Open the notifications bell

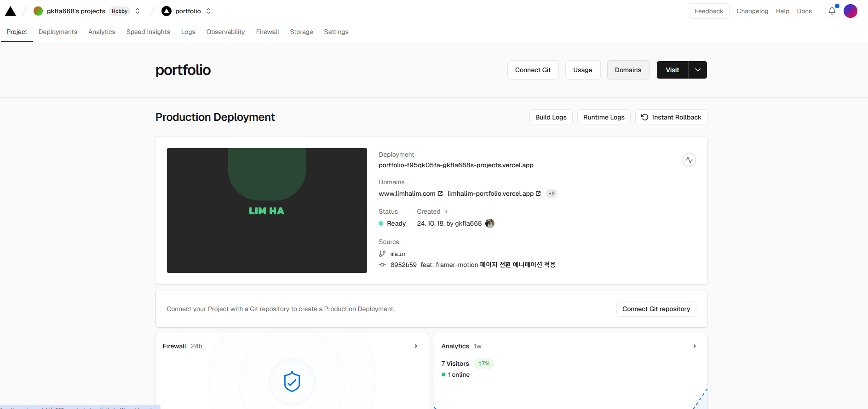(832, 11)
